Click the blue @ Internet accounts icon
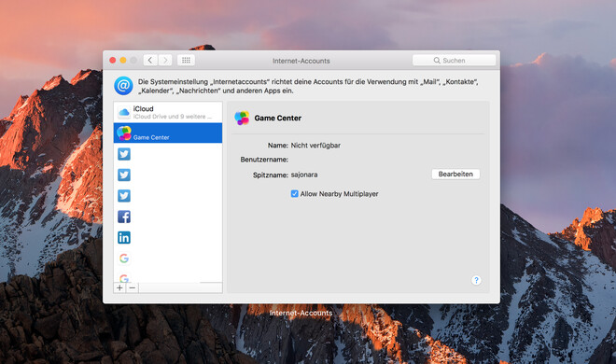The image size is (616, 364). [x=123, y=86]
